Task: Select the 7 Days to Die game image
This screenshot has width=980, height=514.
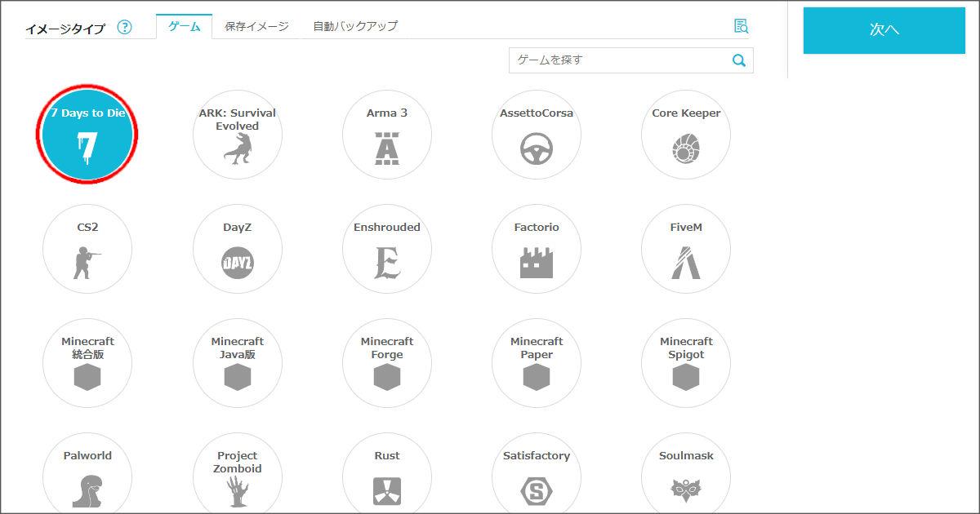Action: [87, 135]
